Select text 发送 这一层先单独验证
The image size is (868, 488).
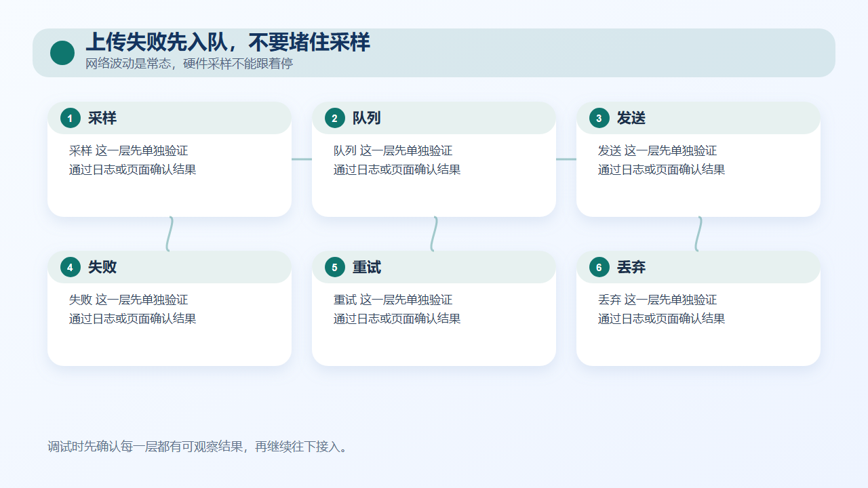pyautogui.click(x=658, y=150)
